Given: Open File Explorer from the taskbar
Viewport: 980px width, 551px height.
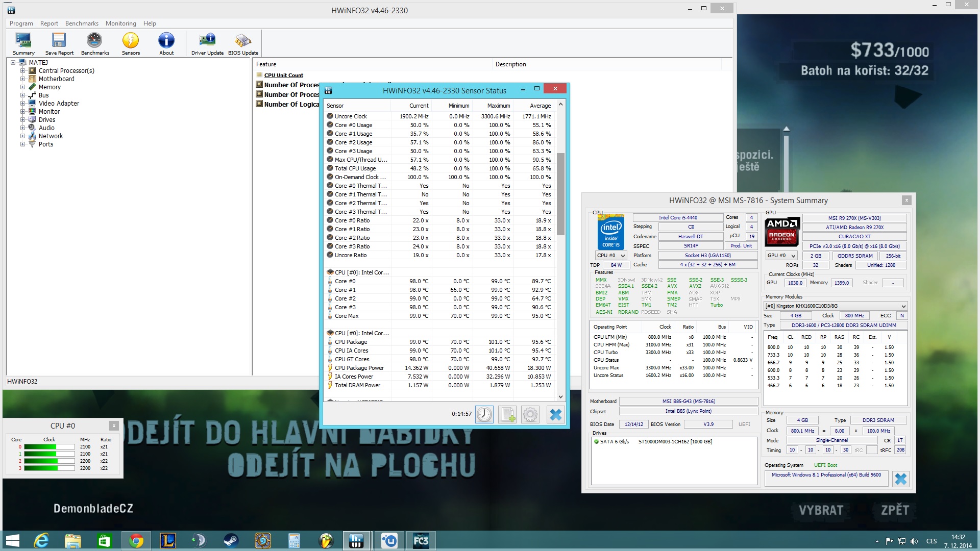Looking at the screenshot, I should (x=72, y=540).
